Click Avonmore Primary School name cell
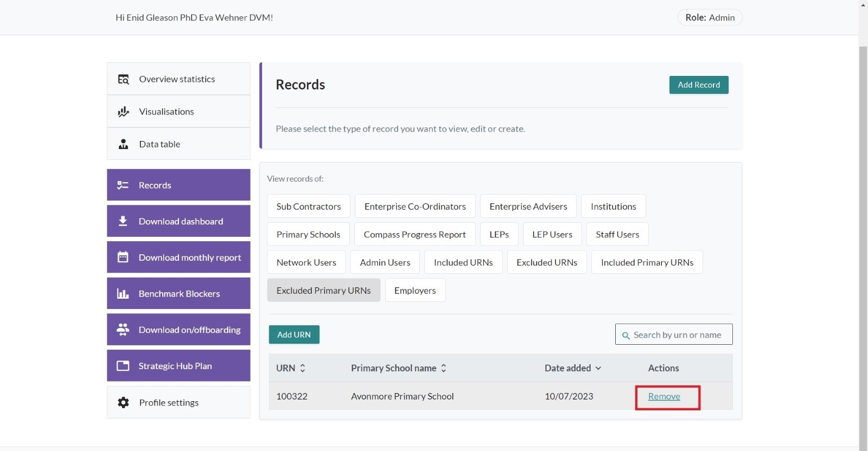Viewport: 868px width, 451px height. [402, 396]
